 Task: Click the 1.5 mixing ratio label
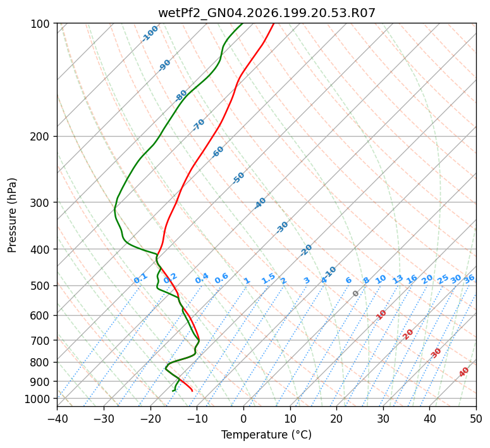tap(269, 278)
